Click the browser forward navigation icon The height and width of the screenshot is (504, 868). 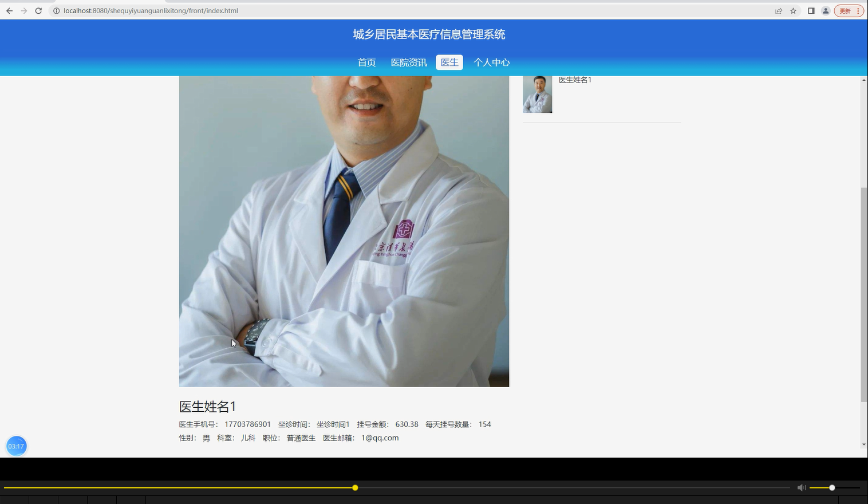point(24,10)
